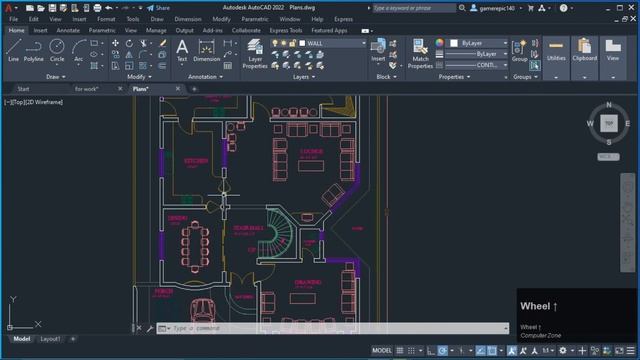Click the Group tool icon
Screen dimensions: 640x360
(x=519, y=50)
